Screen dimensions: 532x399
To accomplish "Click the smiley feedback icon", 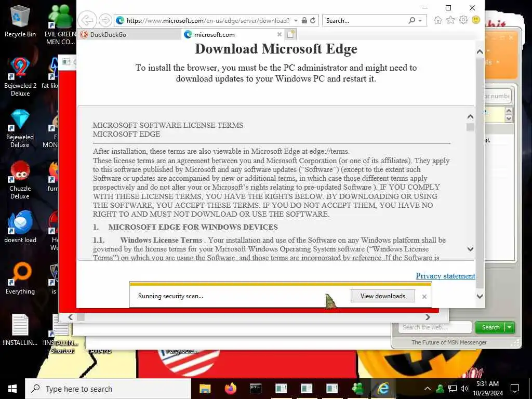I will tap(476, 20).
